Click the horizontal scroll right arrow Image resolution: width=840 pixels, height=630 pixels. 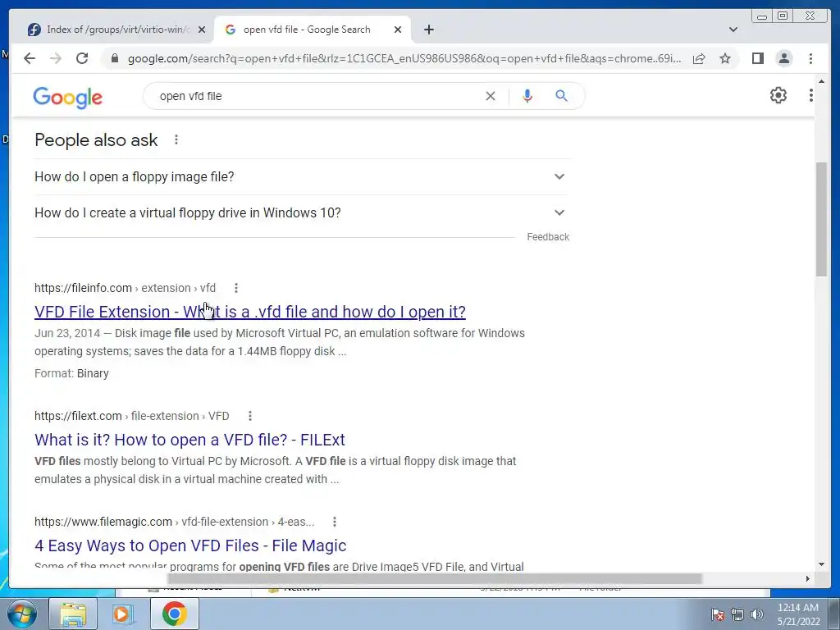tap(808, 578)
